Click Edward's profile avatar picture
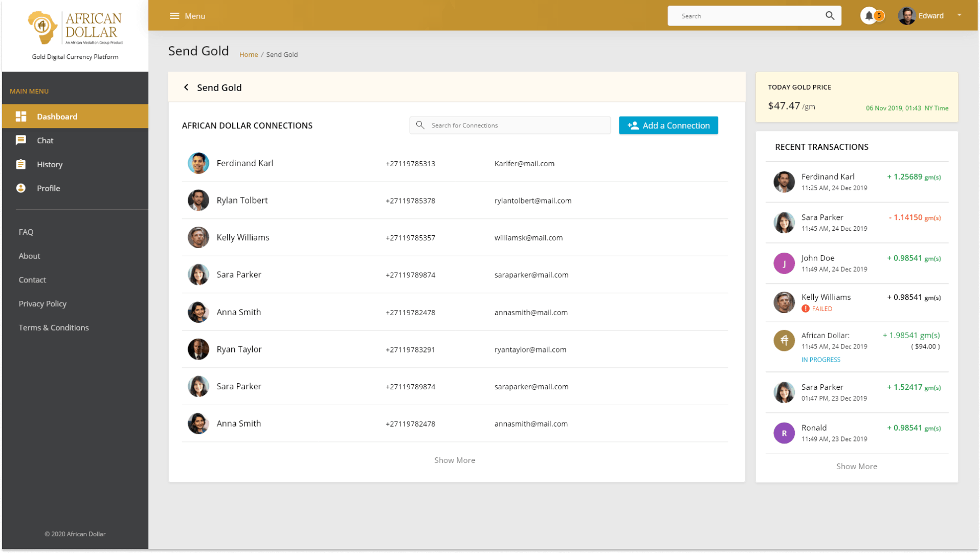The width and height of the screenshot is (980, 553). coord(906,15)
